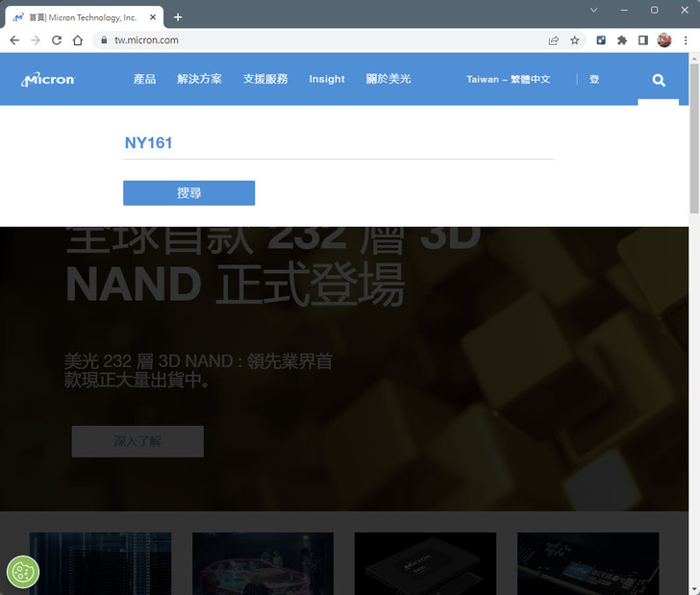
Task: Bookmark this page with star icon
Action: 575,40
